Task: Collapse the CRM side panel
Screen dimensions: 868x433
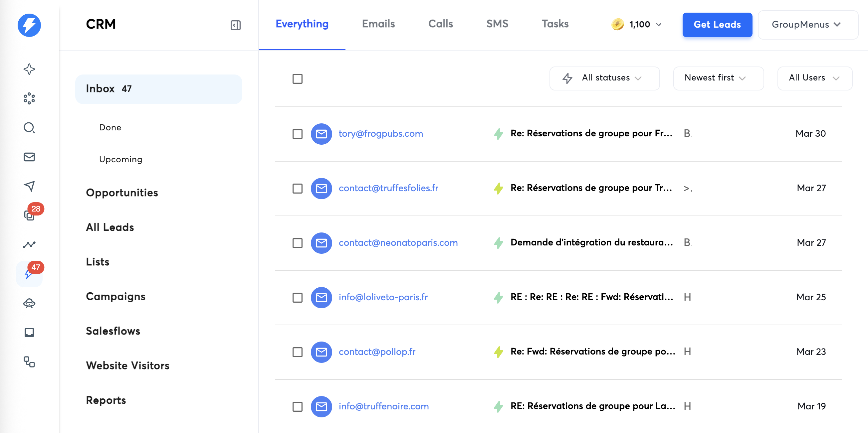Action: click(235, 25)
